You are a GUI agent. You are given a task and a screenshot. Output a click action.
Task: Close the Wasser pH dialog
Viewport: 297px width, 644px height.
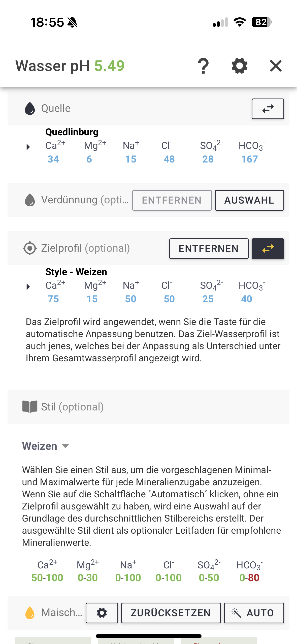tap(276, 66)
